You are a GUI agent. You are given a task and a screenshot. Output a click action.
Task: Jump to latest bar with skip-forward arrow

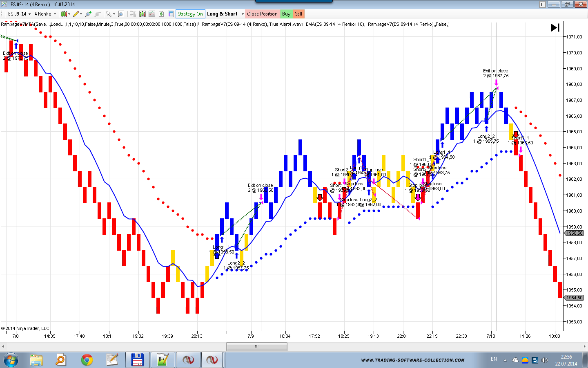coord(555,28)
